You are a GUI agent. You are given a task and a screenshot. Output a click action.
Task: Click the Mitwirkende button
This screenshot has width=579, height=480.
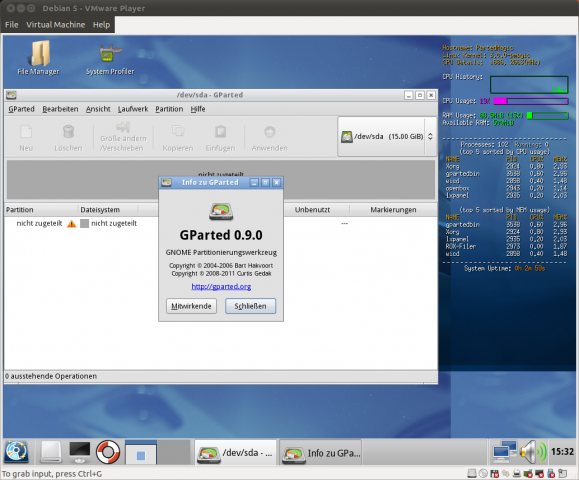click(x=191, y=306)
